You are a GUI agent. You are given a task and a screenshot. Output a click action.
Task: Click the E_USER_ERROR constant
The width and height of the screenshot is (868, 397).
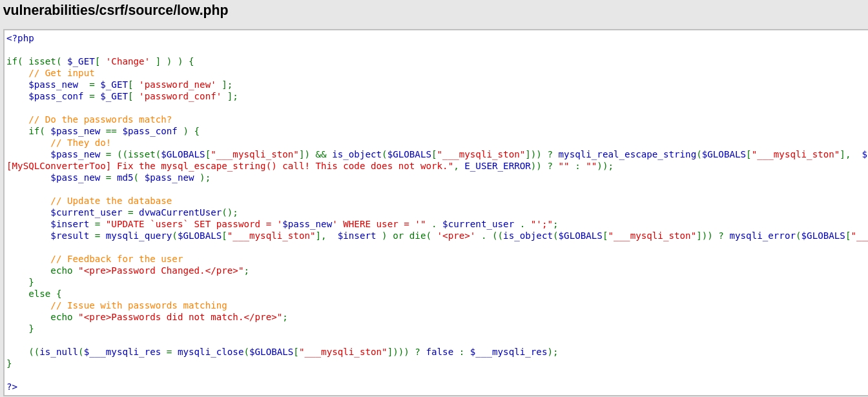click(497, 166)
